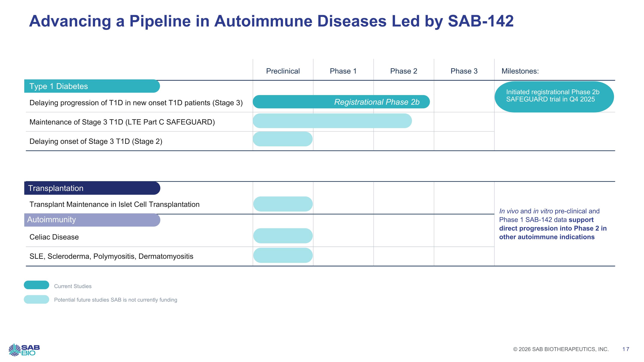Click the SAFEGUARD trial milestone bubble
Screen dimensions: 644x362
click(x=554, y=97)
